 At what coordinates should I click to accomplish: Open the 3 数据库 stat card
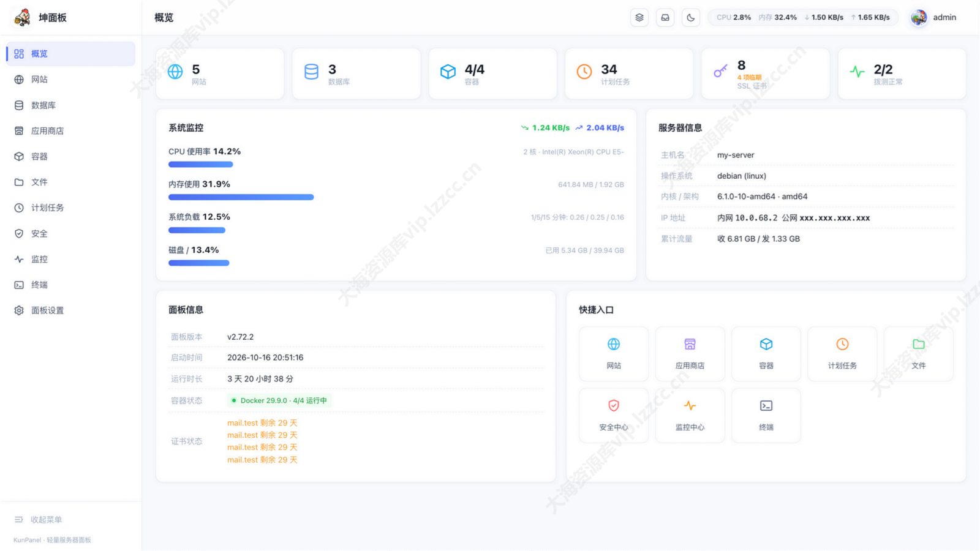356,73
